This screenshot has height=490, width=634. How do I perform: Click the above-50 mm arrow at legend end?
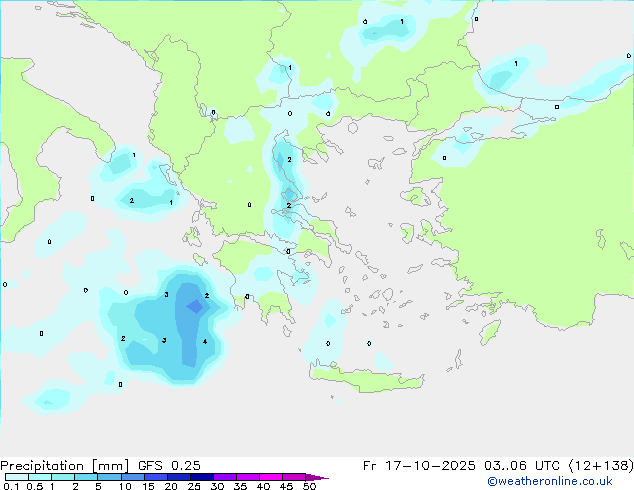point(317,477)
